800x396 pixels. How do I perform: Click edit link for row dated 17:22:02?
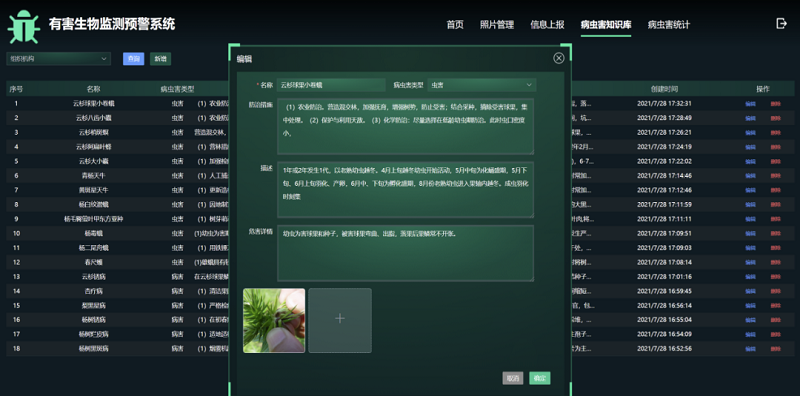click(x=751, y=161)
